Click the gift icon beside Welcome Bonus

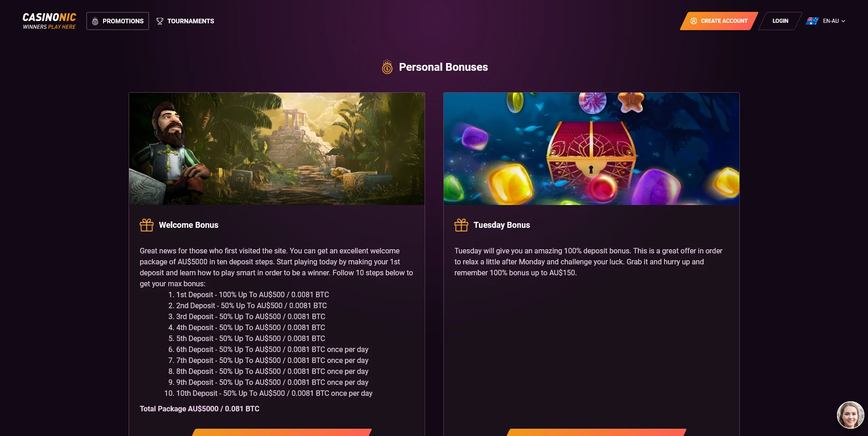146,225
